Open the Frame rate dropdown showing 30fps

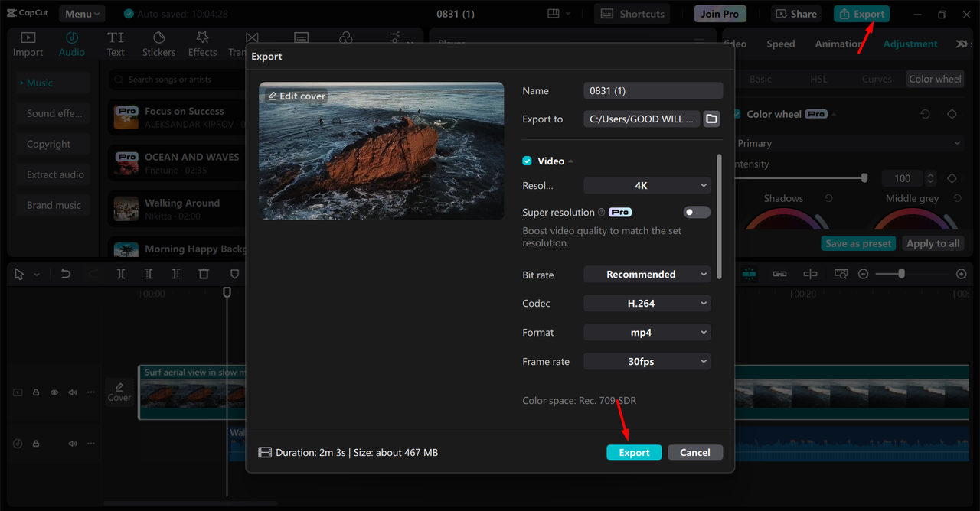[x=647, y=361]
